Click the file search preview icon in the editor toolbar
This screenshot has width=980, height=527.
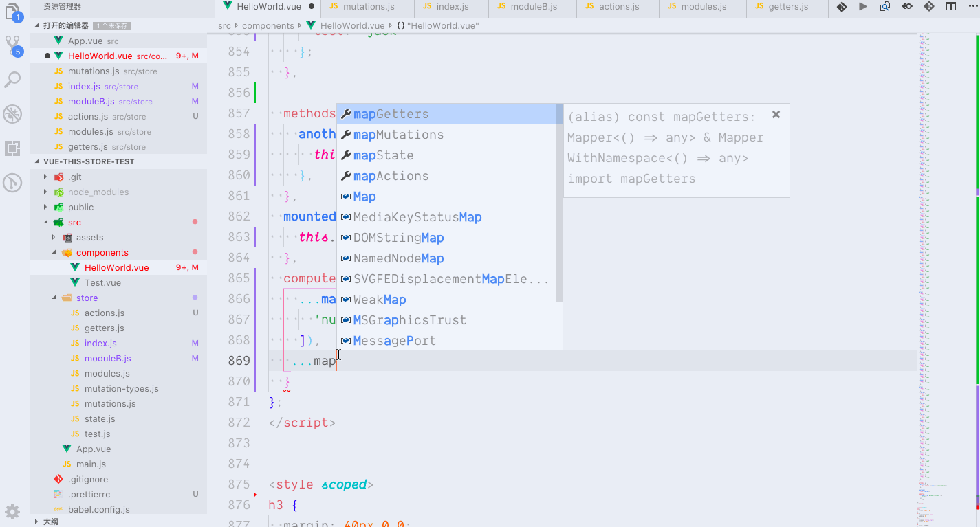click(885, 7)
